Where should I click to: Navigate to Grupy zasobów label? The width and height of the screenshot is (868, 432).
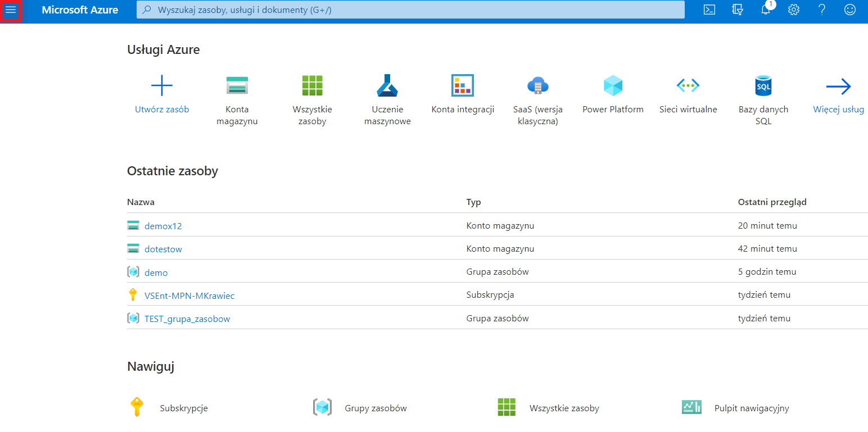[376, 408]
